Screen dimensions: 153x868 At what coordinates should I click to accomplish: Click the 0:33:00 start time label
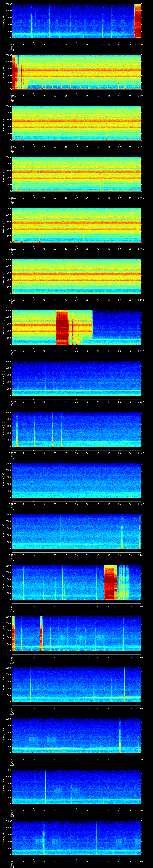[x=12, y=606]
